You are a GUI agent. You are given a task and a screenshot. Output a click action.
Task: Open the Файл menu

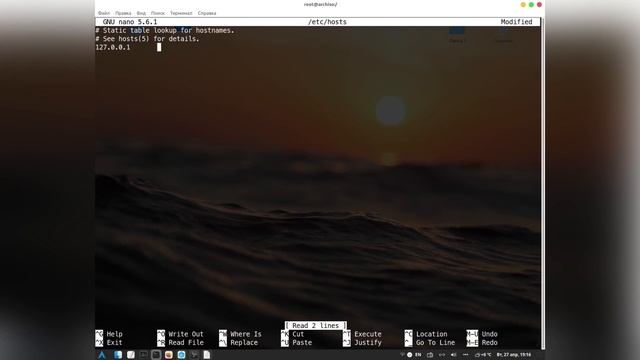point(104,13)
